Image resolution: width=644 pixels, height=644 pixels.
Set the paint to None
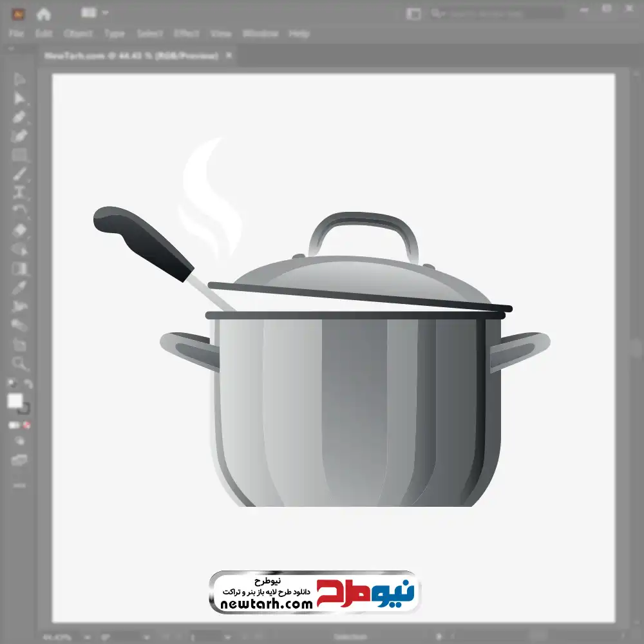click(x=28, y=426)
